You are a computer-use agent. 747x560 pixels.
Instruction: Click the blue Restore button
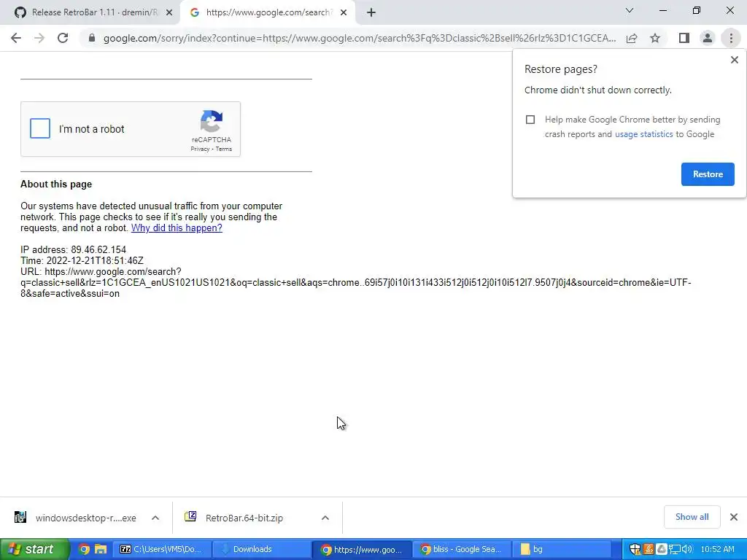(x=708, y=174)
